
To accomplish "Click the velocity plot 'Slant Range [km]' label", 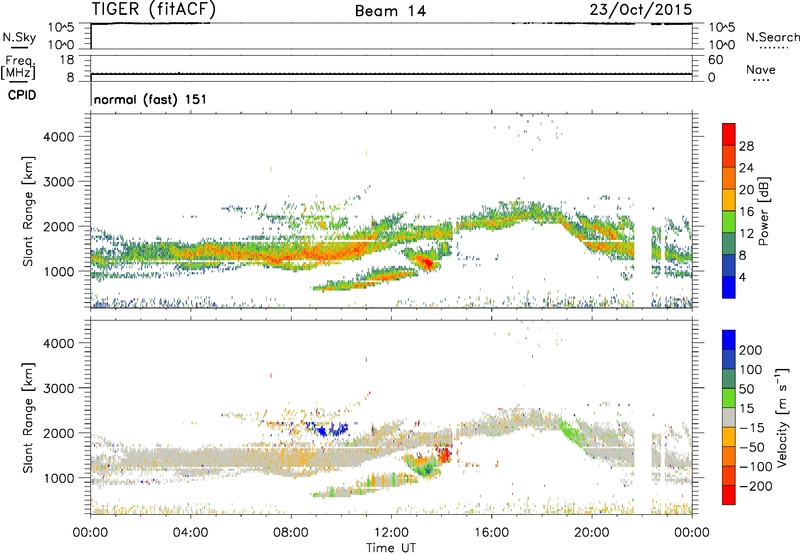I will coord(28,417).
